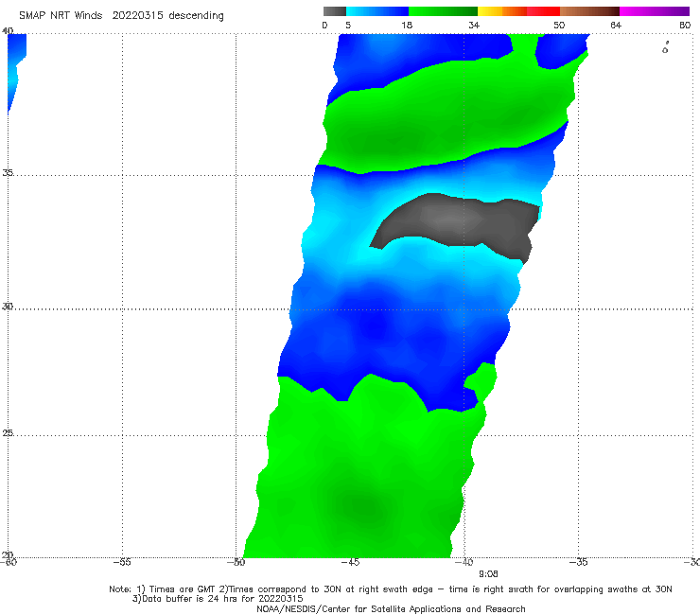This screenshot has height=615, width=700.
Task: Click the color bar label 50
Action: coord(559,26)
